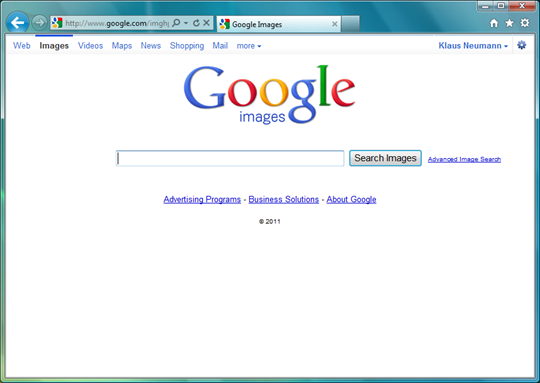Click the Google Images logo

tap(269, 94)
